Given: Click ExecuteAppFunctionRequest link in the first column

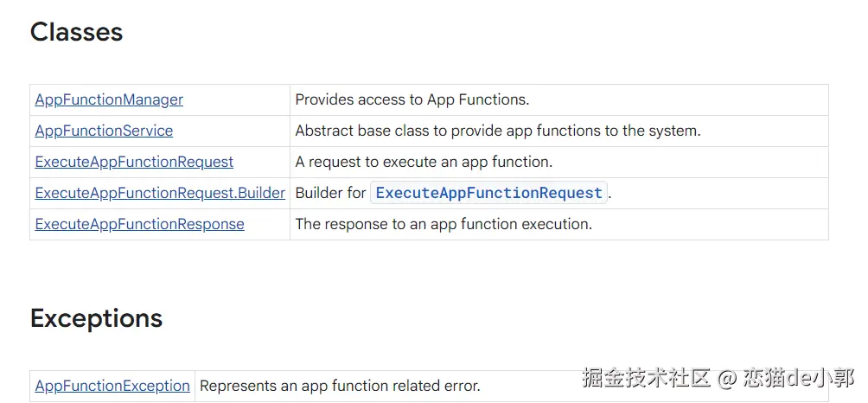Looking at the screenshot, I should click(134, 162).
